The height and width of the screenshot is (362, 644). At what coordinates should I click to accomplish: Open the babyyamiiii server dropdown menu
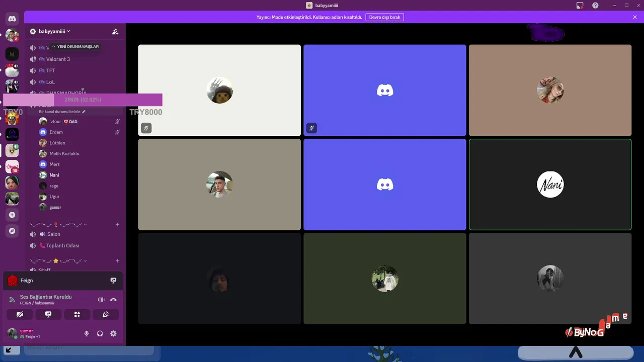pos(54,31)
